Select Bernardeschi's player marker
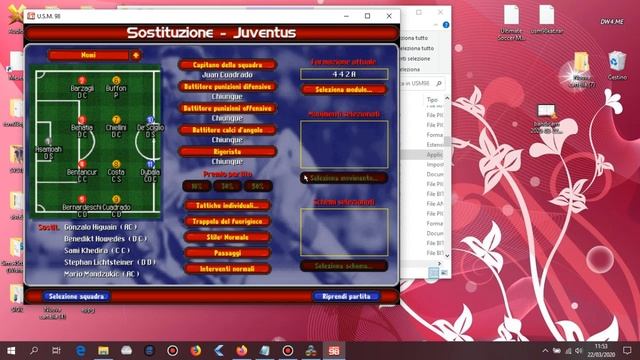The height and width of the screenshot is (360, 640). [82, 200]
